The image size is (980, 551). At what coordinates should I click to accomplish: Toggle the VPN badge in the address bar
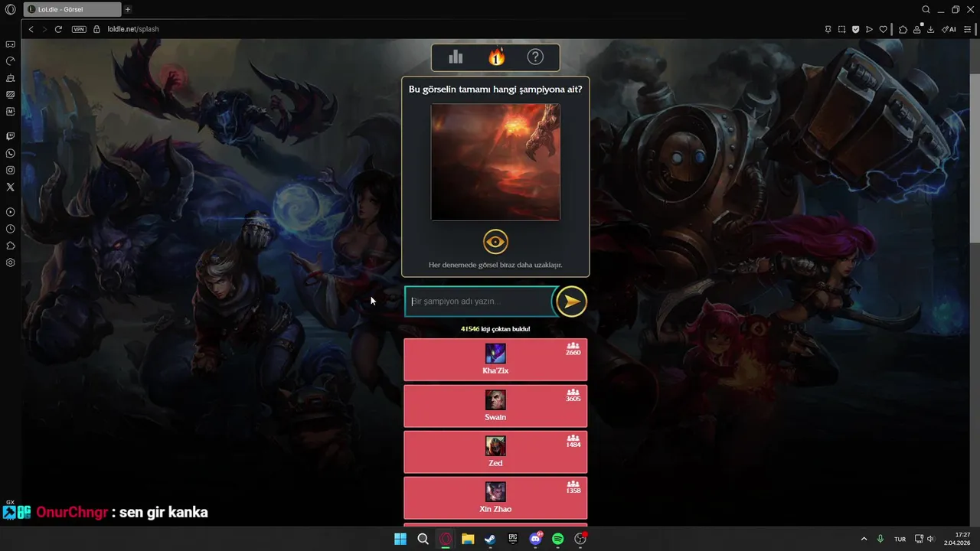pos(79,29)
